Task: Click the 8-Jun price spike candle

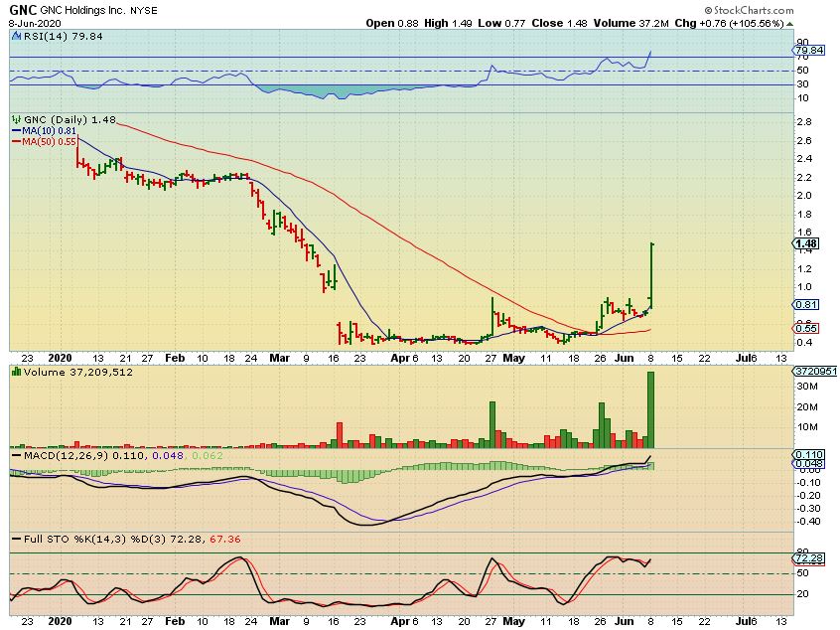Action: (x=651, y=275)
